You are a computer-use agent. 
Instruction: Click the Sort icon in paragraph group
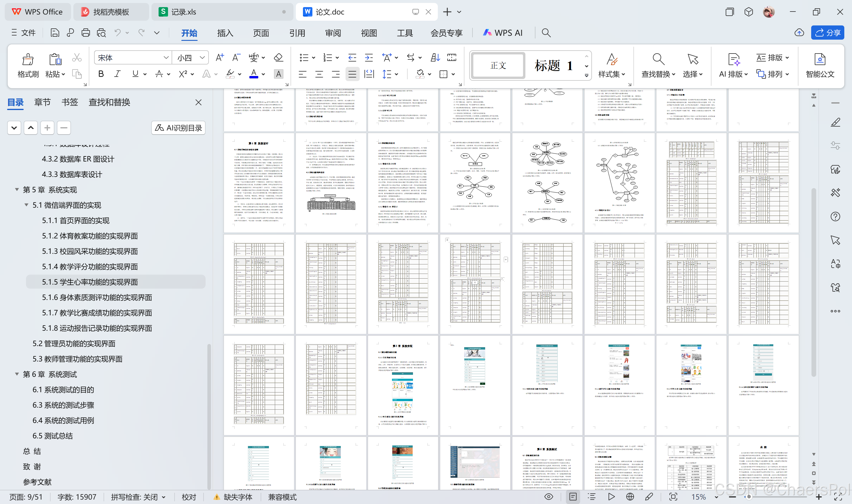pos(435,57)
